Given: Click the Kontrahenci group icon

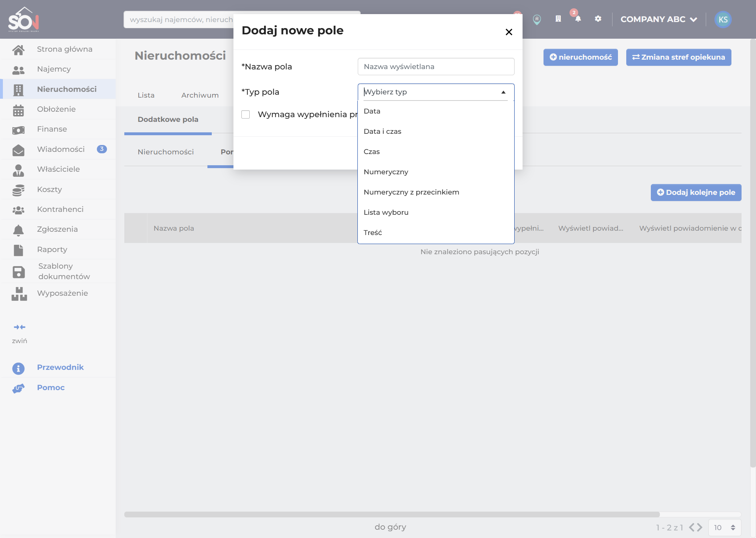Looking at the screenshot, I should [x=18, y=210].
